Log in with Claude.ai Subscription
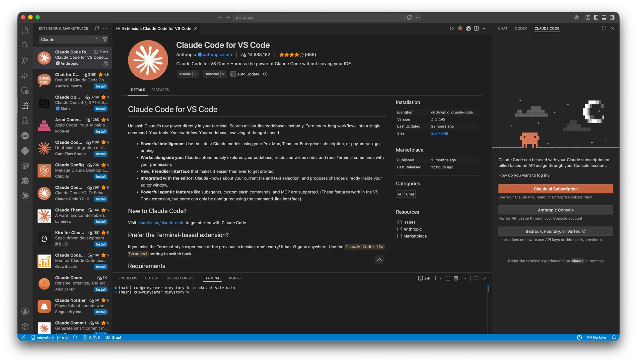 [556, 189]
